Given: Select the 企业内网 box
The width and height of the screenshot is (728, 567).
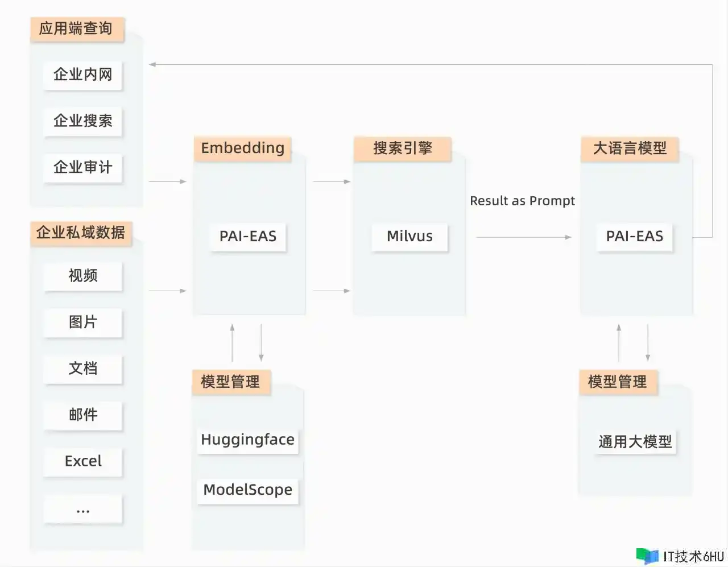Looking at the screenshot, I should pyautogui.click(x=83, y=75).
